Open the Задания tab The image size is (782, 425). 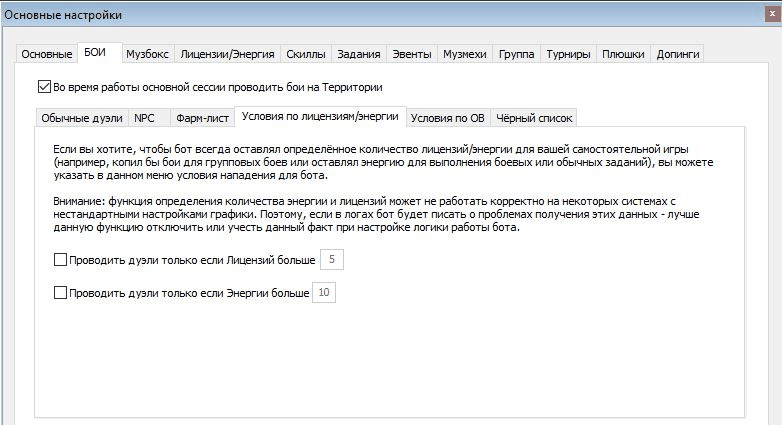tap(359, 54)
